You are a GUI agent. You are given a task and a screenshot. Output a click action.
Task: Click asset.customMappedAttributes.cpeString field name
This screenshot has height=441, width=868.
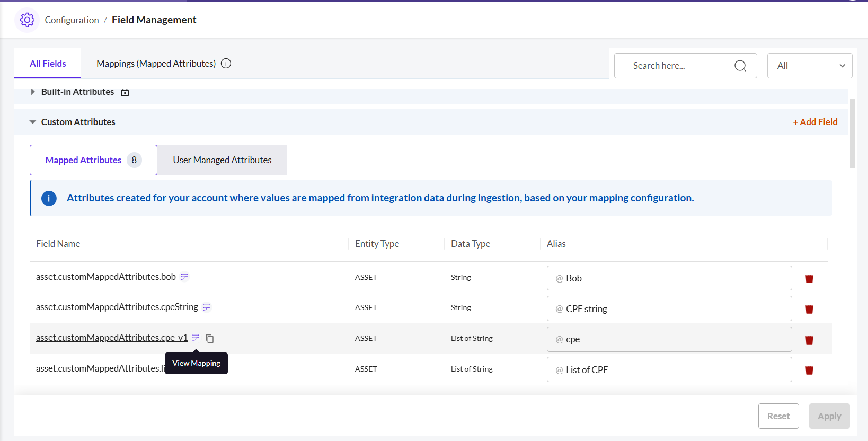(x=117, y=307)
